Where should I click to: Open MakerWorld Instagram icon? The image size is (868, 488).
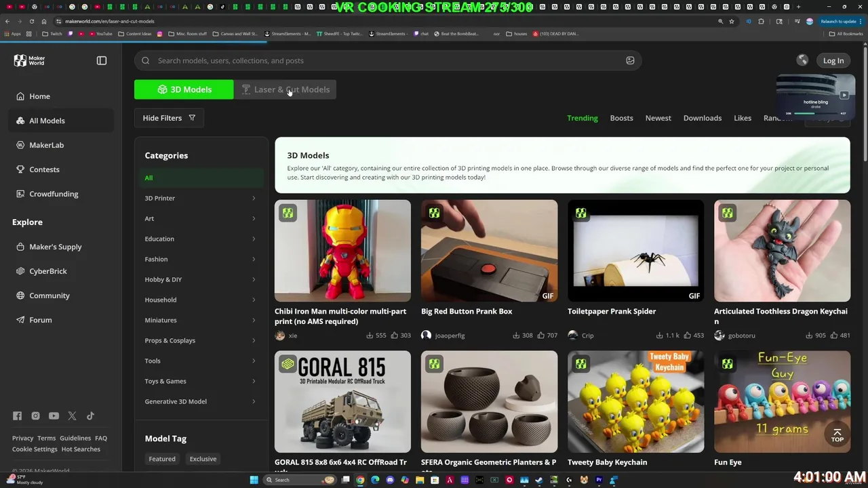point(35,416)
